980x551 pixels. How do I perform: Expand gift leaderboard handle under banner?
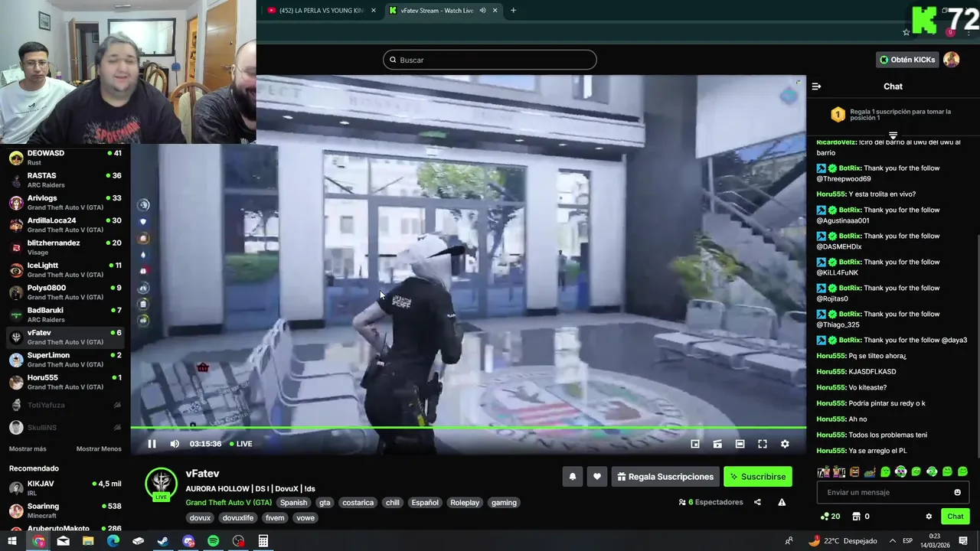click(893, 135)
